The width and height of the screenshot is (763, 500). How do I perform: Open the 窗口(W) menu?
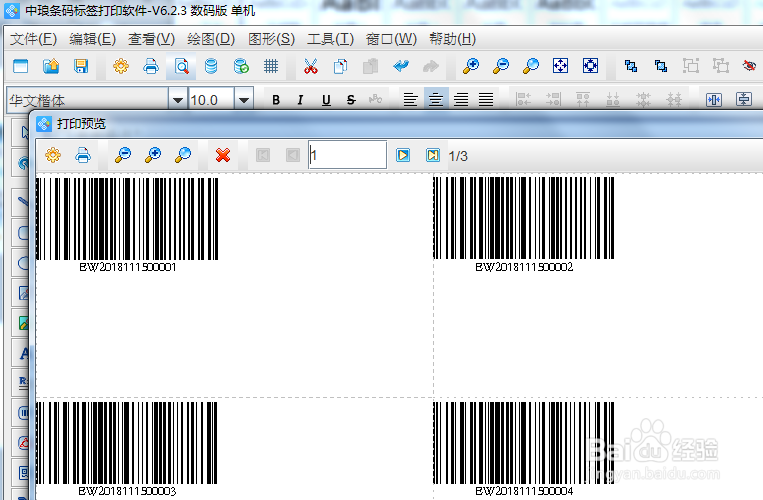(x=391, y=39)
